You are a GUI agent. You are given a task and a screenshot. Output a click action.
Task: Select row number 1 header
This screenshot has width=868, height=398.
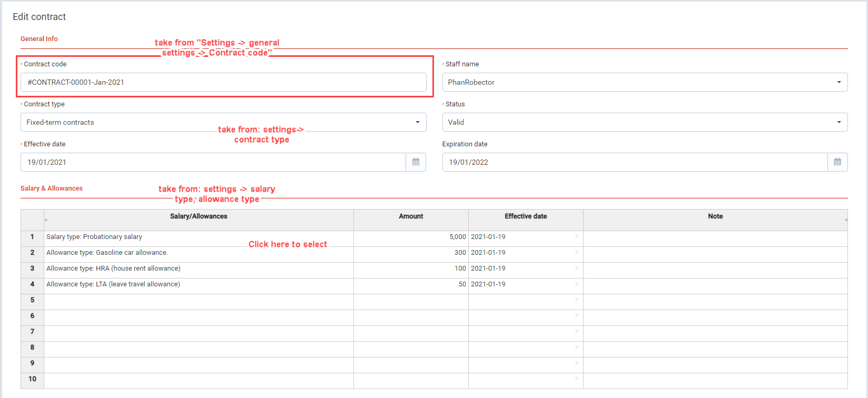click(32, 239)
